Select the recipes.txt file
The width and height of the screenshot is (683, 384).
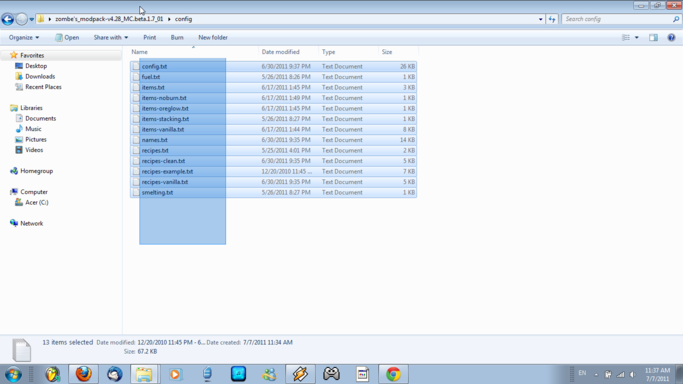(x=273, y=150)
